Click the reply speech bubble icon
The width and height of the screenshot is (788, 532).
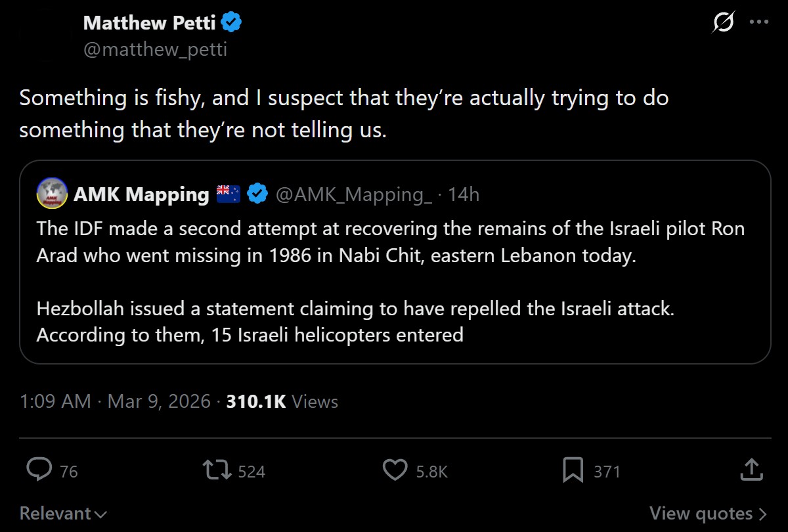39,470
